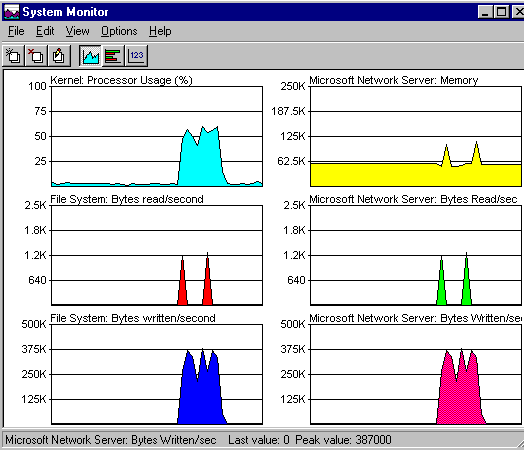Select File System Bytes written/second chart
Screen dimensions: 524x450
(157, 374)
